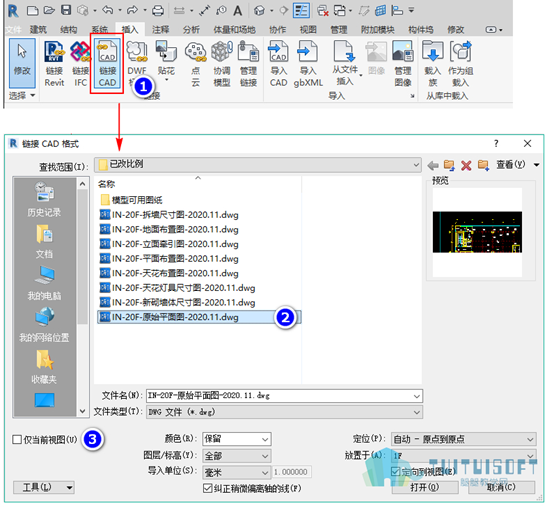
Task: Click the Name (名称) column header
Action: [106, 184]
